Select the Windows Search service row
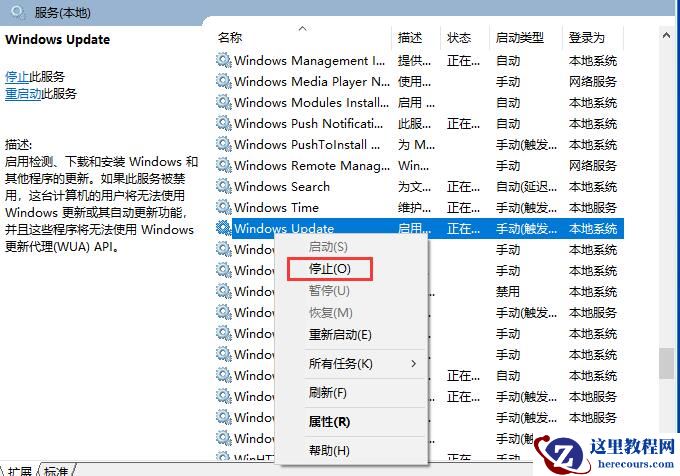The image size is (680, 476). click(420, 186)
